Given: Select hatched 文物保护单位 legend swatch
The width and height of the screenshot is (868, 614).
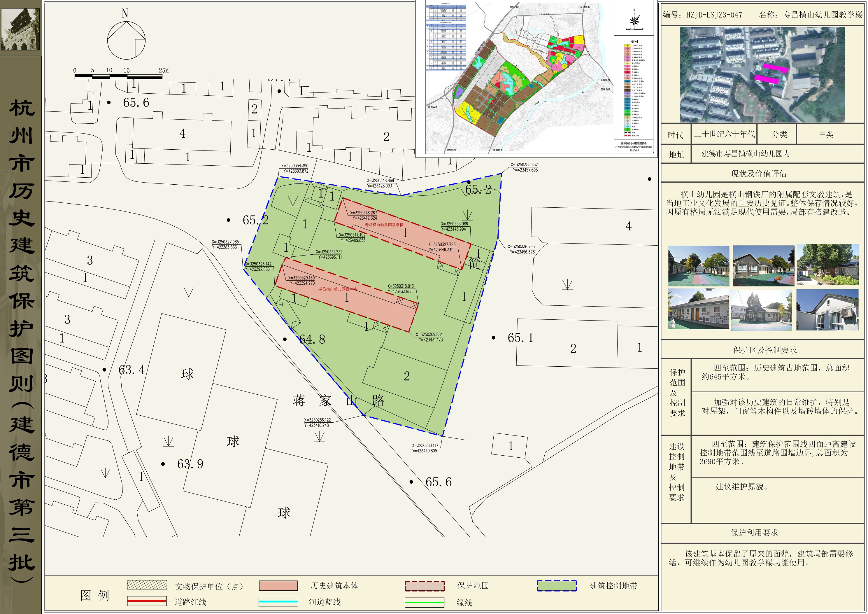Looking at the screenshot, I should (x=147, y=585).
